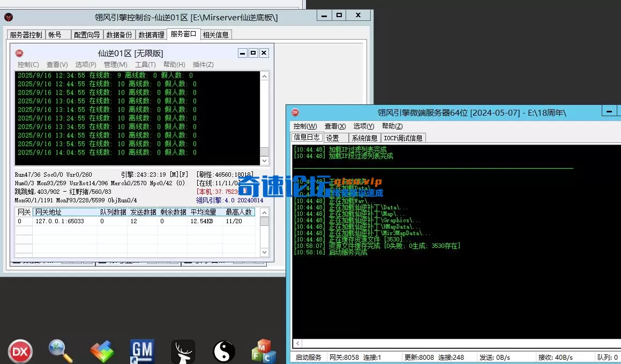621x364 pixels.
Task: Open the red DX desktop icon
Action: (19, 351)
